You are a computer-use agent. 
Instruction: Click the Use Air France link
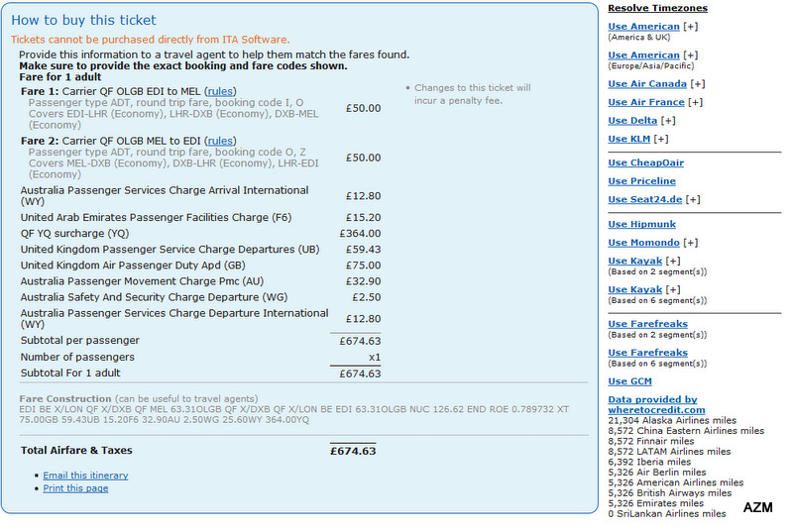(646, 102)
